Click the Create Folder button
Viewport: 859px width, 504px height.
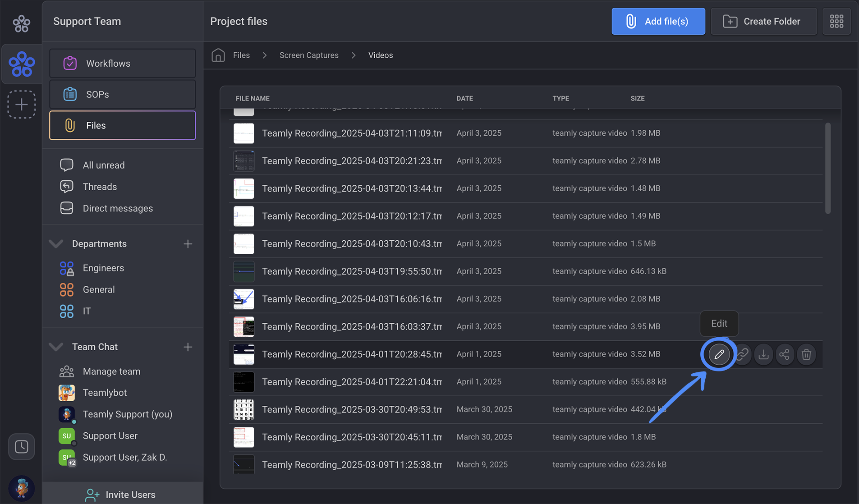pos(764,21)
